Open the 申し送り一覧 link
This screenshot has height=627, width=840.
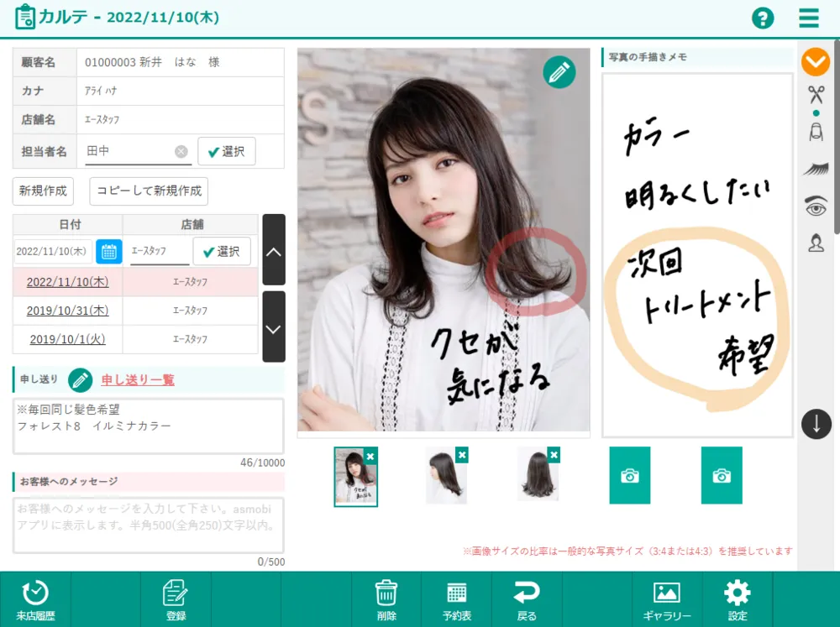click(138, 380)
